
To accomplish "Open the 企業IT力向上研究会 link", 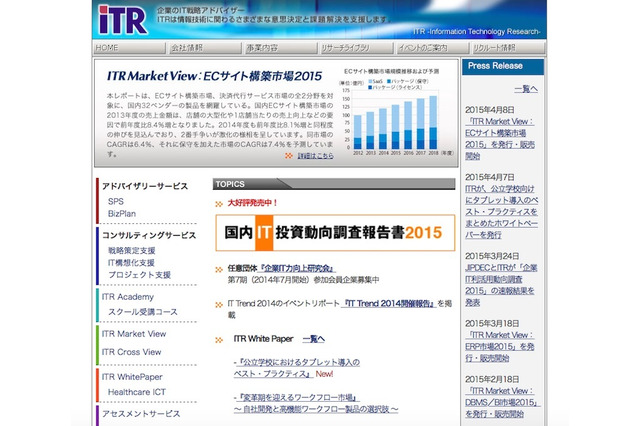I will [x=297, y=268].
